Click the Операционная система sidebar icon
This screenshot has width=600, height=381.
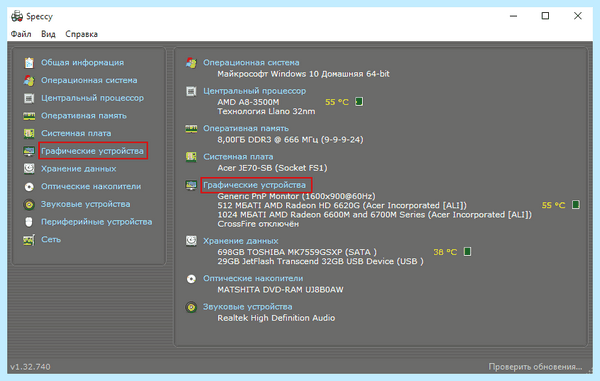29,80
